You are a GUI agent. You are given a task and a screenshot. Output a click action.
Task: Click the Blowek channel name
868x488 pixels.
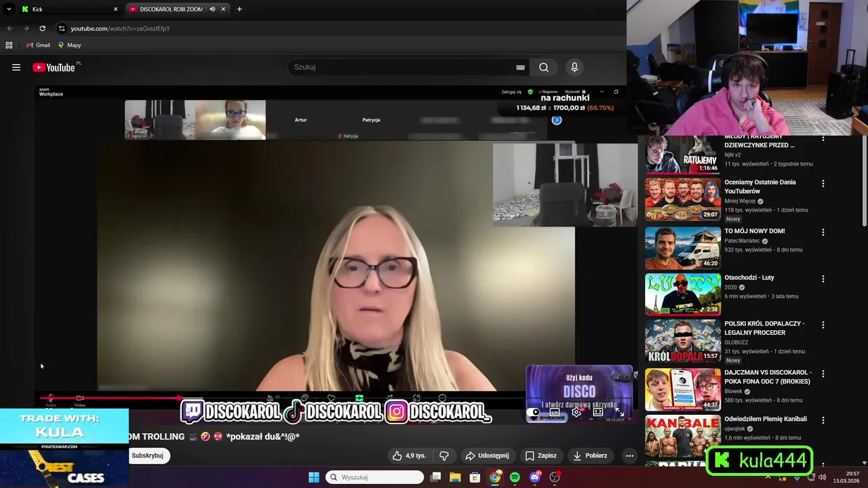[733, 391]
